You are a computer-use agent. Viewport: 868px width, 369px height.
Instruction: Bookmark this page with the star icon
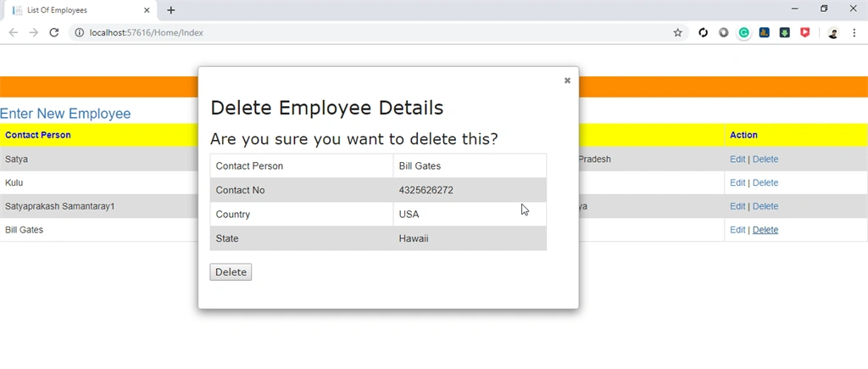tap(677, 33)
